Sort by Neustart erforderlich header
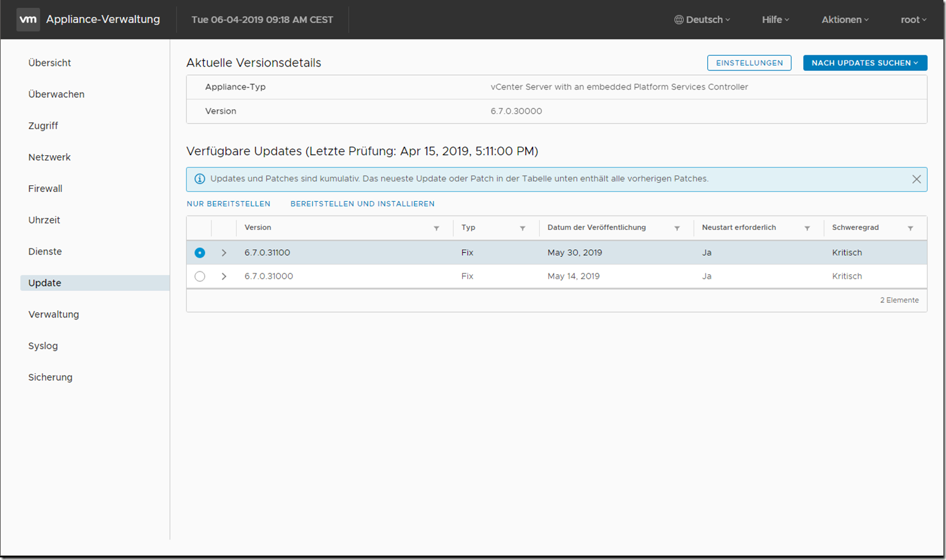This screenshot has width=946, height=560. point(739,227)
